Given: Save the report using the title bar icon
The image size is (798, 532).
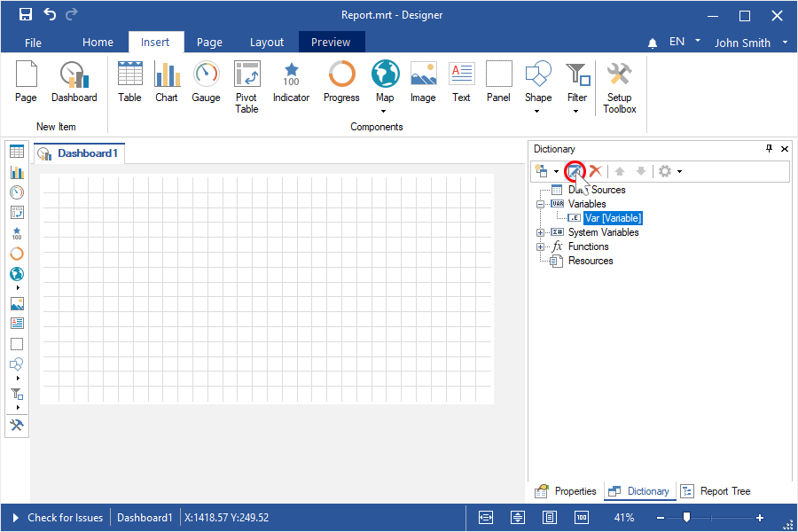Looking at the screenshot, I should tap(26, 15).
